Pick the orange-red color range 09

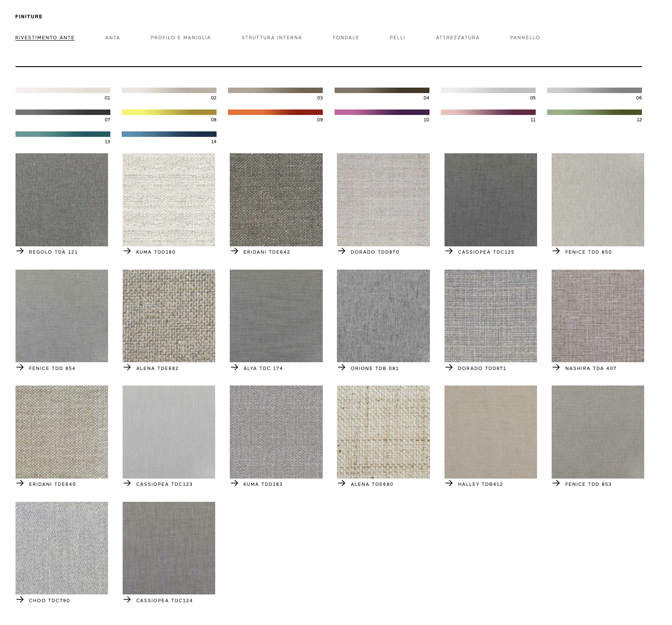275,112
